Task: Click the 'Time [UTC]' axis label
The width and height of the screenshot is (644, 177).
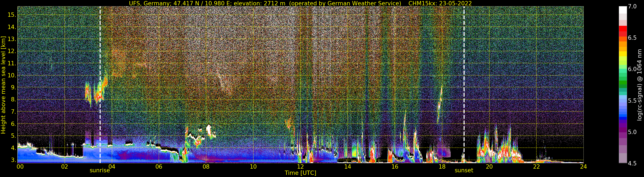Action: [x=300, y=173]
